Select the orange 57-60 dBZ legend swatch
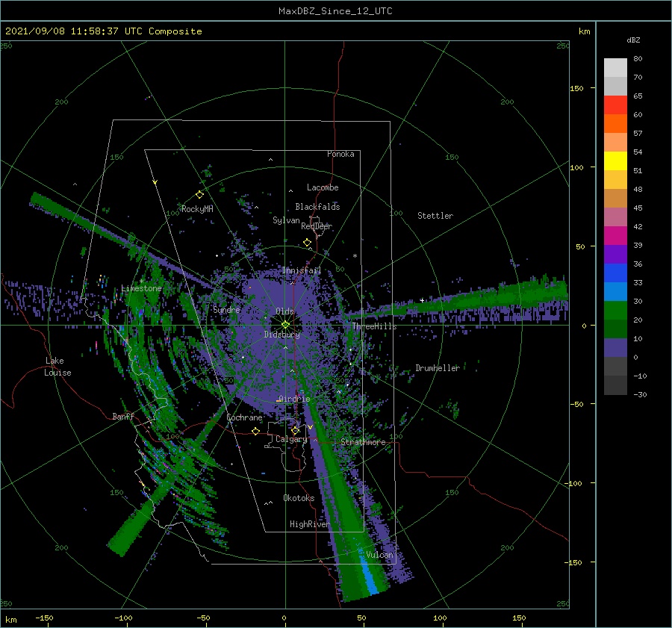The width and height of the screenshot is (672, 628). click(615, 124)
